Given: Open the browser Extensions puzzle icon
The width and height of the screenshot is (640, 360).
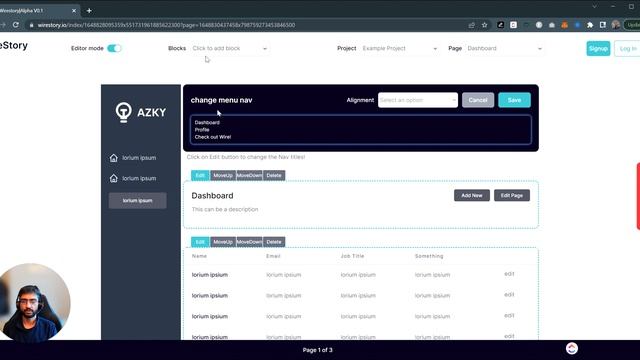Looking at the screenshot, I should [x=590, y=25].
